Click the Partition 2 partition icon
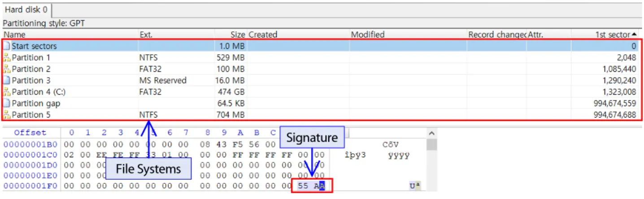644x199 pixels. pos(7,69)
